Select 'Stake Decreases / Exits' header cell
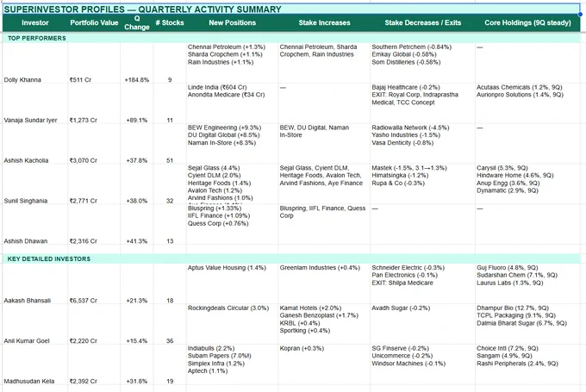586x392 pixels. (422, 22)
